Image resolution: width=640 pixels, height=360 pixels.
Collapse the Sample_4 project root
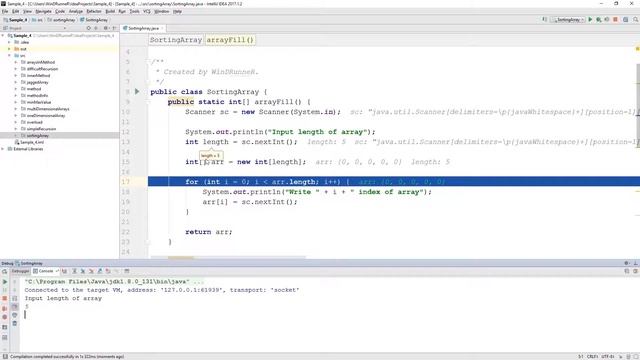pos(3,36)
